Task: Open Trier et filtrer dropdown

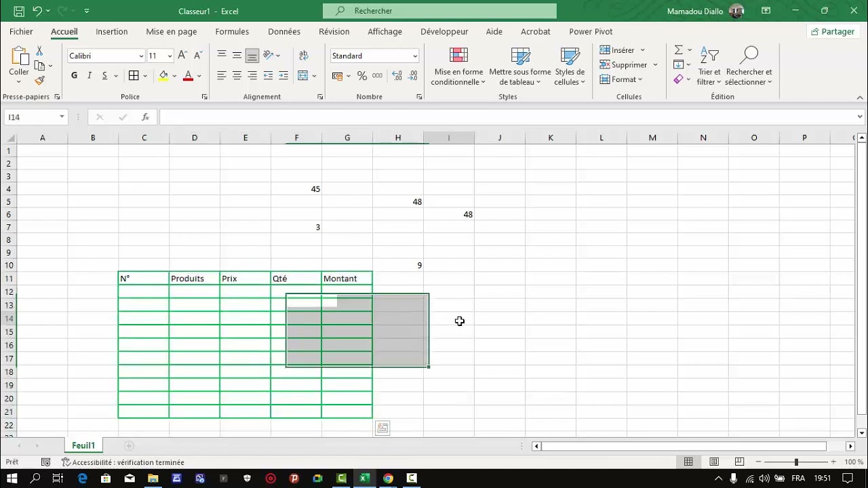Action: point(709,66)
